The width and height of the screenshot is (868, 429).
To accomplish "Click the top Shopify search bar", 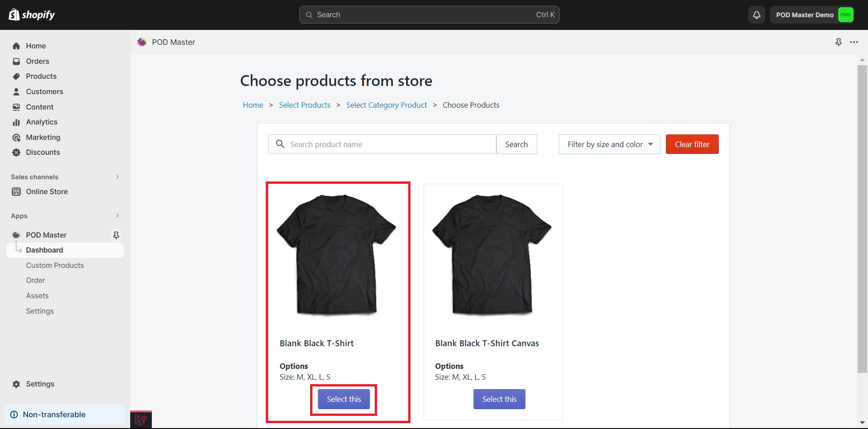I will click(429, 15).
